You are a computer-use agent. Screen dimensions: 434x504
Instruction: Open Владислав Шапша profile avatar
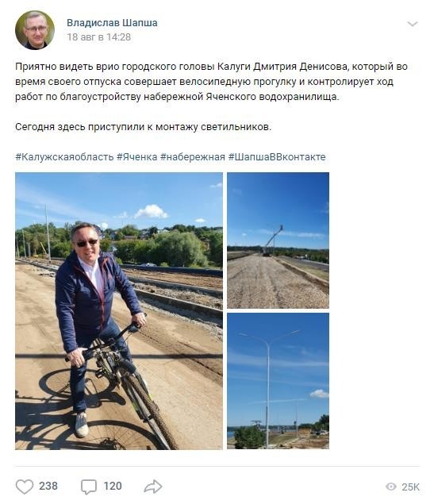pos(35,30)
